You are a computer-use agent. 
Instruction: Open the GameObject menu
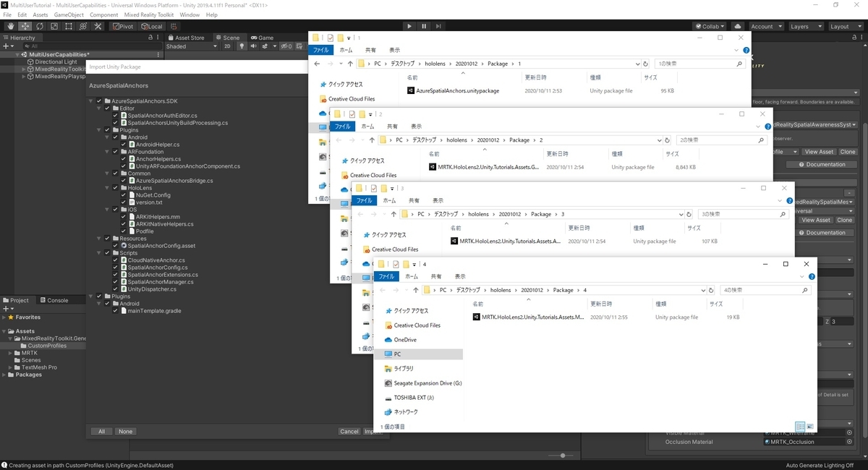[69, 14]
